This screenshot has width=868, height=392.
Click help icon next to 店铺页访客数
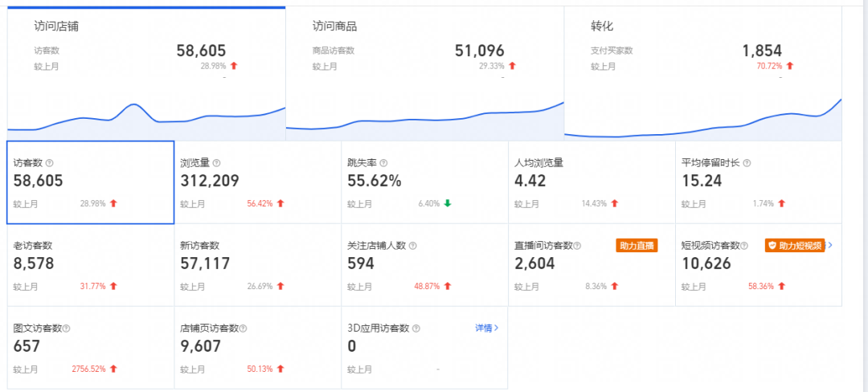(x=244, y=329)
